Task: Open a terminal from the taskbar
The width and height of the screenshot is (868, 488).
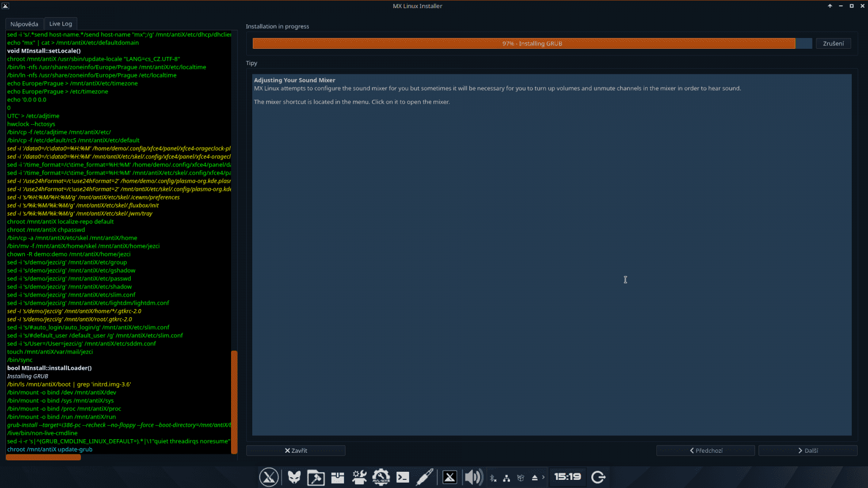Action: (x=403, y=477)
